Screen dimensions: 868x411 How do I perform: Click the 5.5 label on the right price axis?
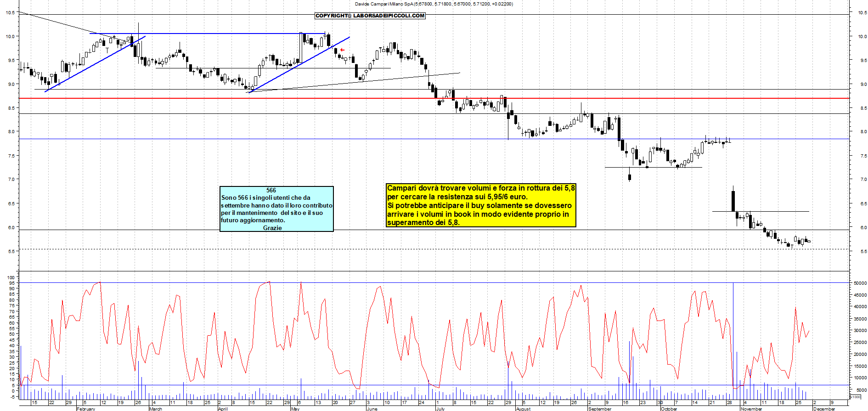coord(863,252)
